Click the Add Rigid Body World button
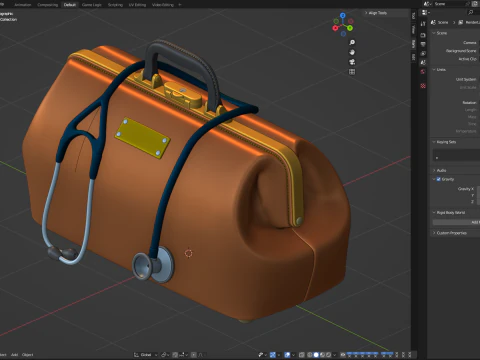The height and width of the screenshot is (360, 480). click(x=456, y=222)
